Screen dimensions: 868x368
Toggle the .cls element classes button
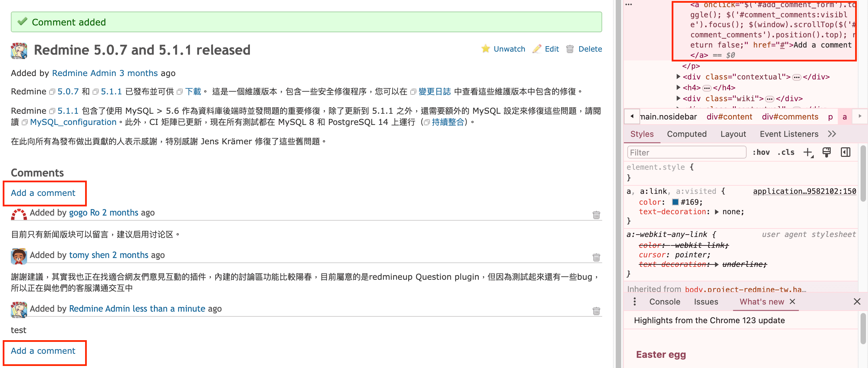point(786,152)
